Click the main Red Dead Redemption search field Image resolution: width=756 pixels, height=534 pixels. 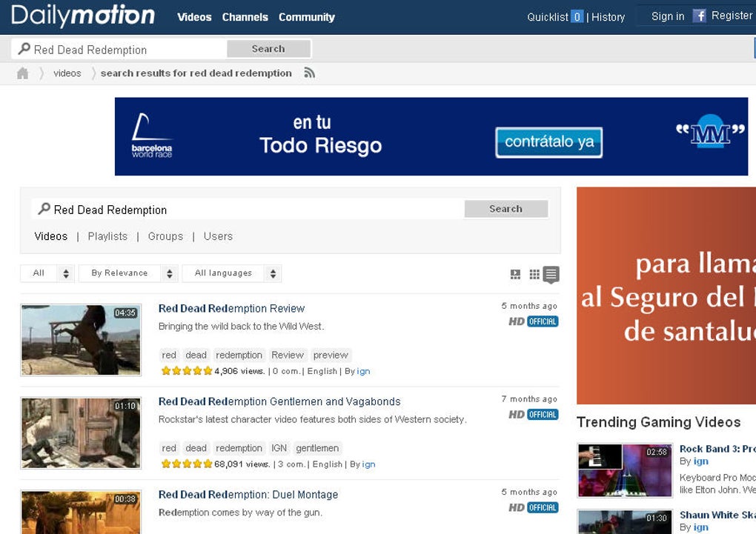[x=248, y=210]
